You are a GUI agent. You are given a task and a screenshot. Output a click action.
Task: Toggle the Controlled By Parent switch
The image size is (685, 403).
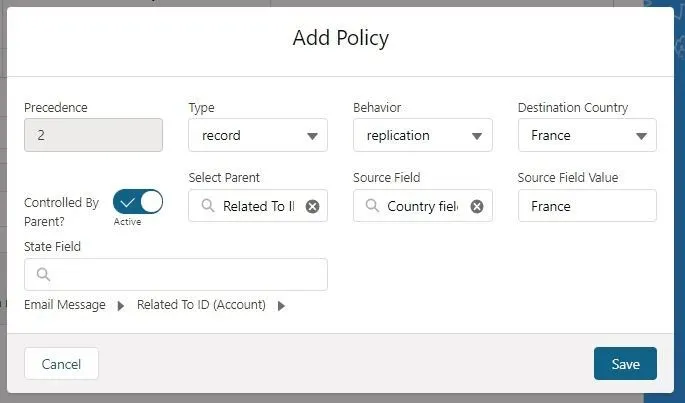click(138, 202)
